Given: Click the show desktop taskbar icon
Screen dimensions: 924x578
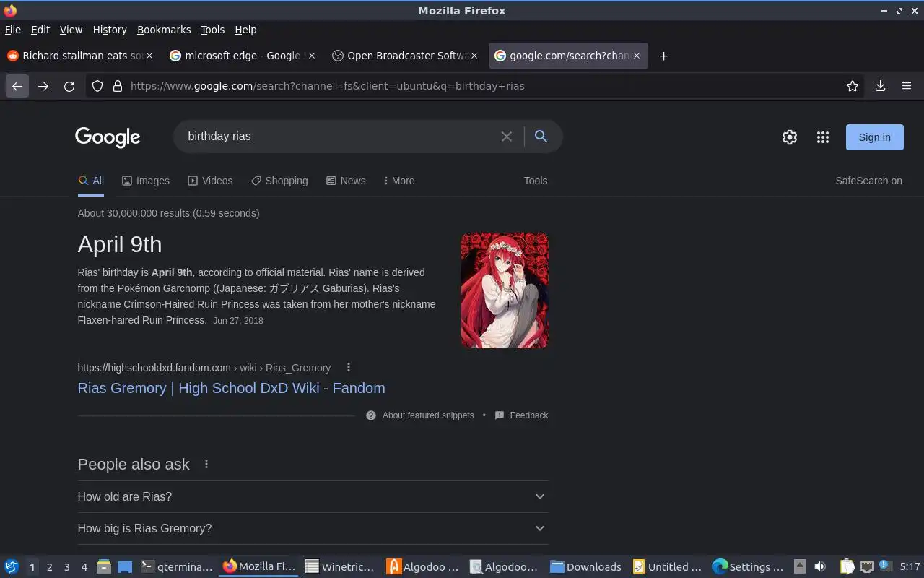Looking at the screenshot, I should coord(125,566).
